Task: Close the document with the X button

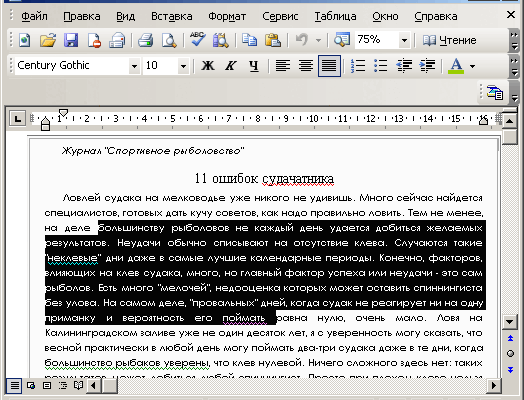Action: [x=511, y=15]
